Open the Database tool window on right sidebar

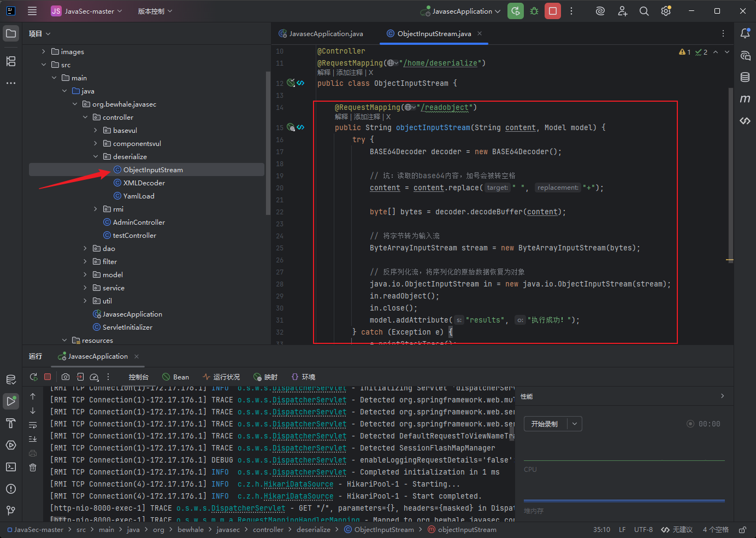745,77
